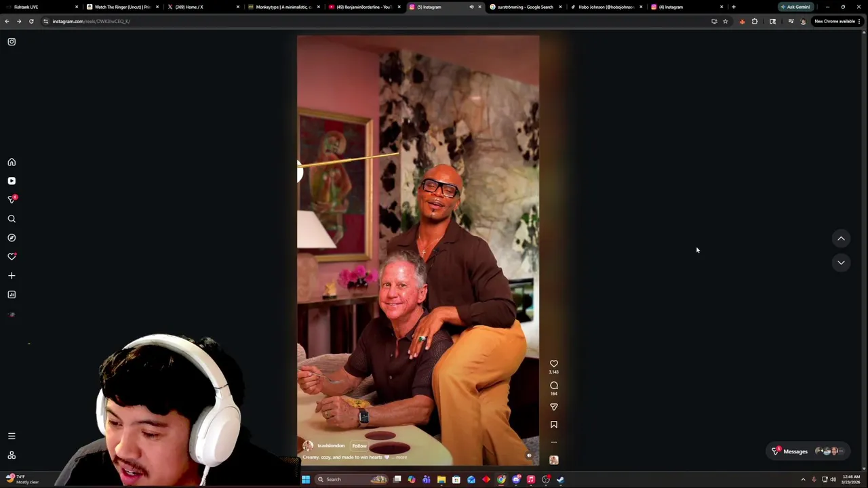Open the reel's three-dot options
This screenshot has width=868, height=488.
(x=554, y=442)
